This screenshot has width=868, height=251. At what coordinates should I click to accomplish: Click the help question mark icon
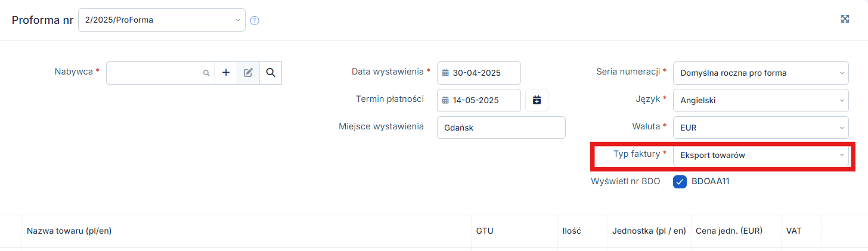tap(255, 20)
